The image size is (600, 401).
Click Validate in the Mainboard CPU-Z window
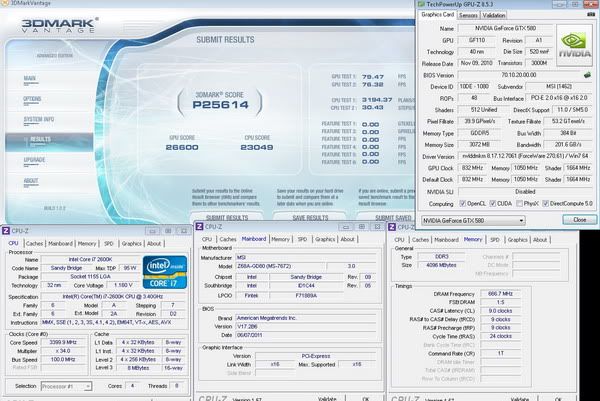pos(327,398)
